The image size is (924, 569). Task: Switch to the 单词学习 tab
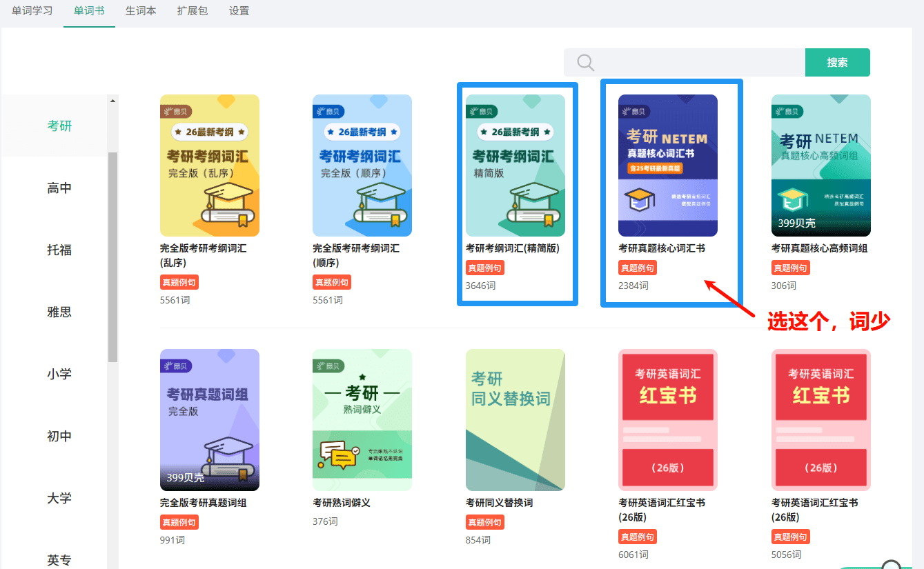(x=32, y=11)
